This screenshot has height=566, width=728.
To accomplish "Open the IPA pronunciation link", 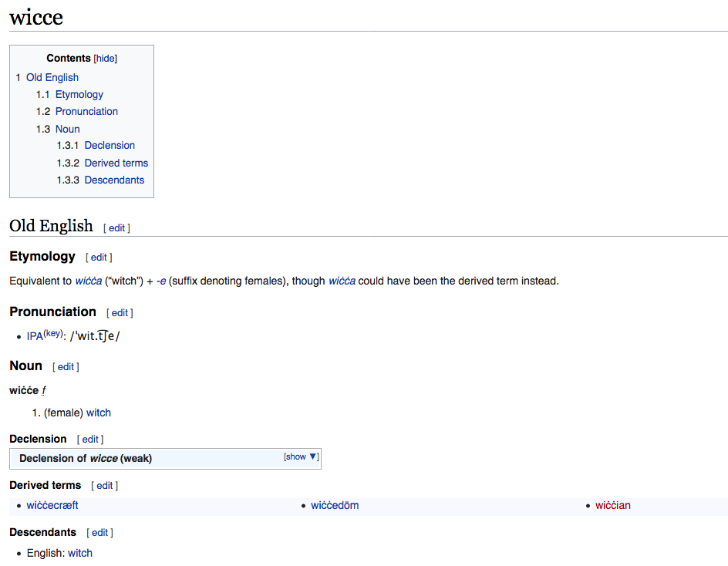I will pyautogui.click(x=35, y=337).
